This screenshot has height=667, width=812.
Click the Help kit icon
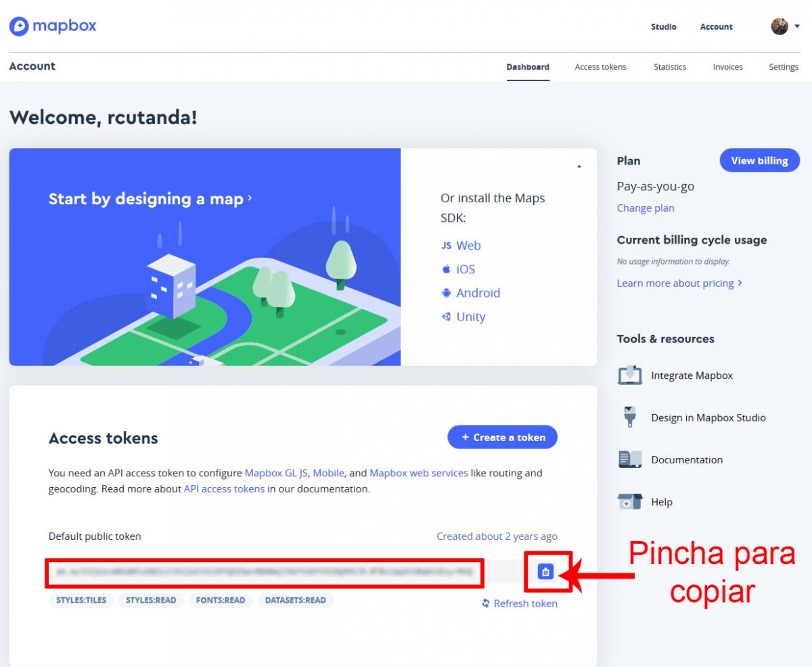pyautogui.click(x=630, y=502)
